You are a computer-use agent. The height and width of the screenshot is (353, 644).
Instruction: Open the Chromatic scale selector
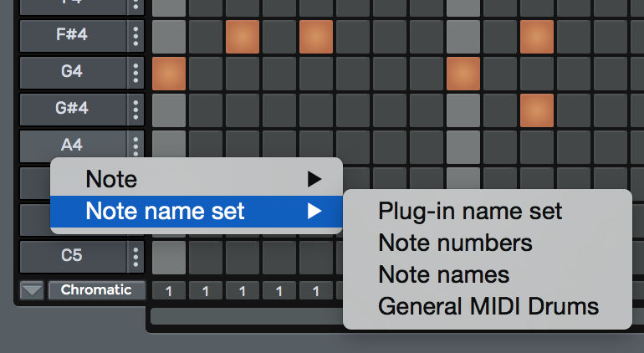[96, 290]
